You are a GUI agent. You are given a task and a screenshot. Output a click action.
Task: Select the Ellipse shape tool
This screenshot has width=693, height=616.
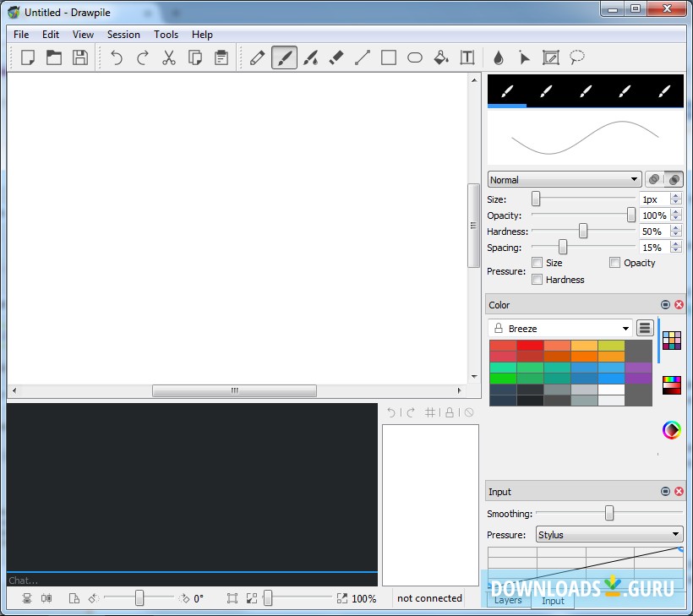pyautogui.click(x=414, y=57)
